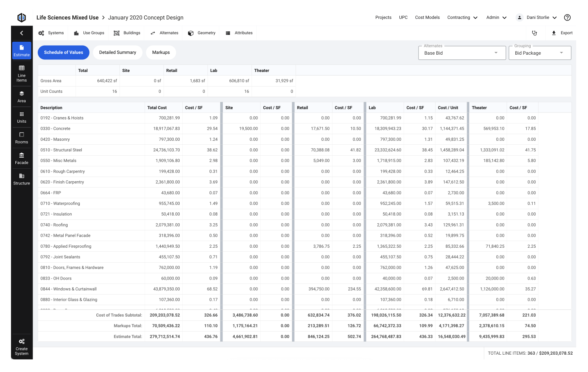This screenshot has height=372, width=588.
Task: Open the Structure sidebar view
Action: pyautogui.click(x=22, y=179)
